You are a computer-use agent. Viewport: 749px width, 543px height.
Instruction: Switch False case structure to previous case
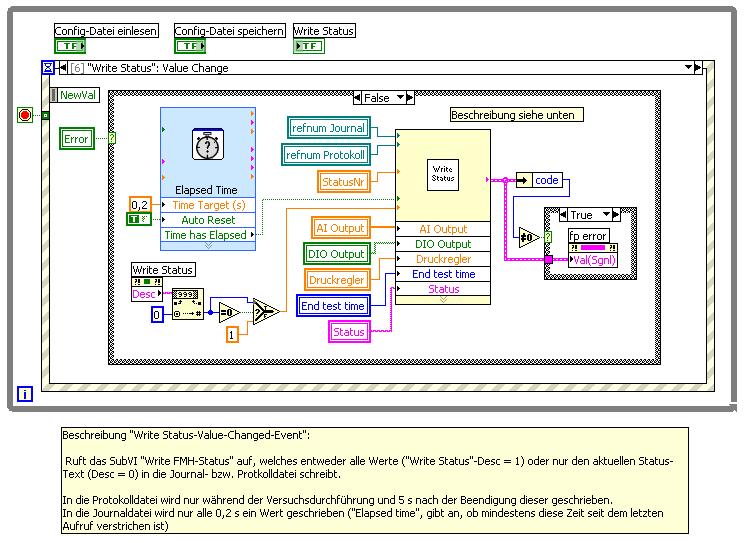[357, 98]
